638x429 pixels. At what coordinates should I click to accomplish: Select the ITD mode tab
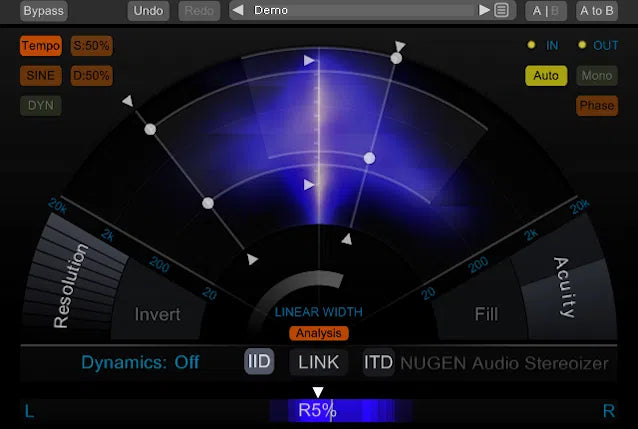tap(378, 362)
